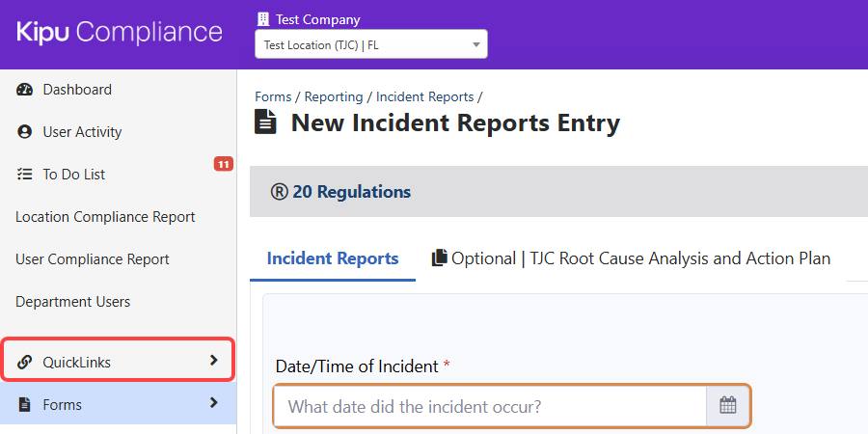Click the Date/Time of Incident field
Viewport: 868px width, 434px height.
[490, 406]
